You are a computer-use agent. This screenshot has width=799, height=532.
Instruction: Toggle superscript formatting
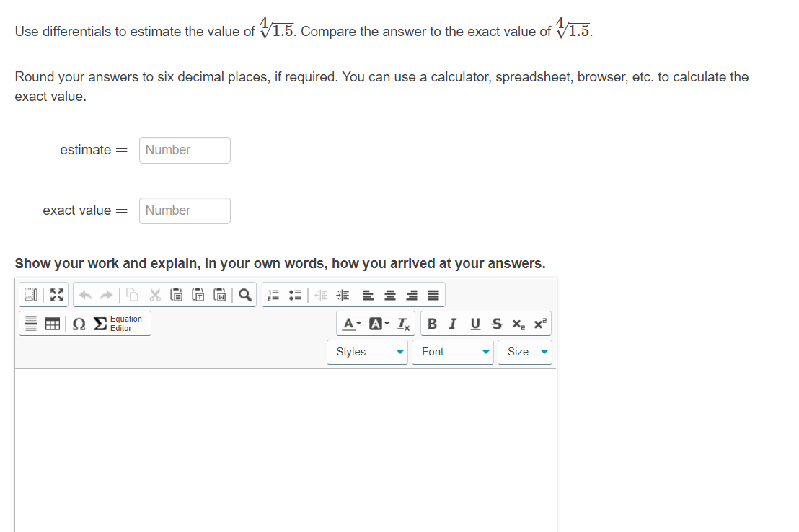539,324
